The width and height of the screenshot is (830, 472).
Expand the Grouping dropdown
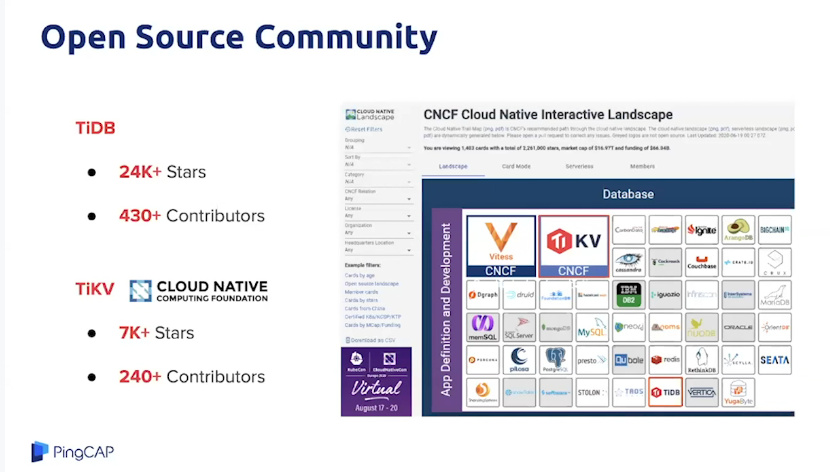(x=378, y=148)
